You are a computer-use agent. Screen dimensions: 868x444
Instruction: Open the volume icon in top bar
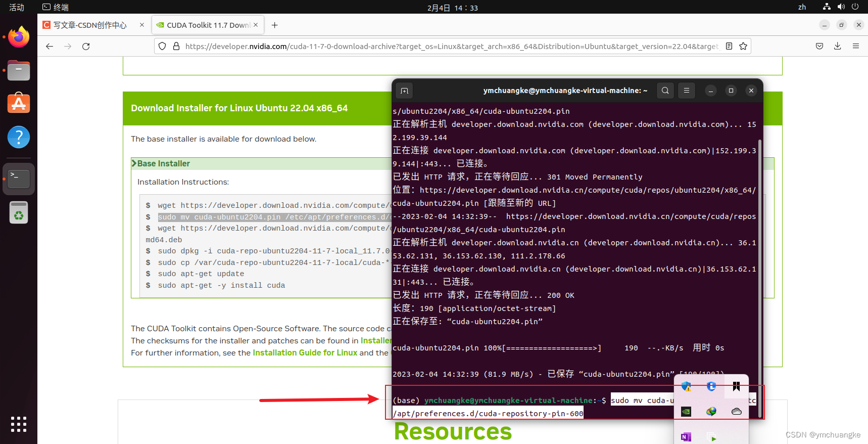point(841,7)
